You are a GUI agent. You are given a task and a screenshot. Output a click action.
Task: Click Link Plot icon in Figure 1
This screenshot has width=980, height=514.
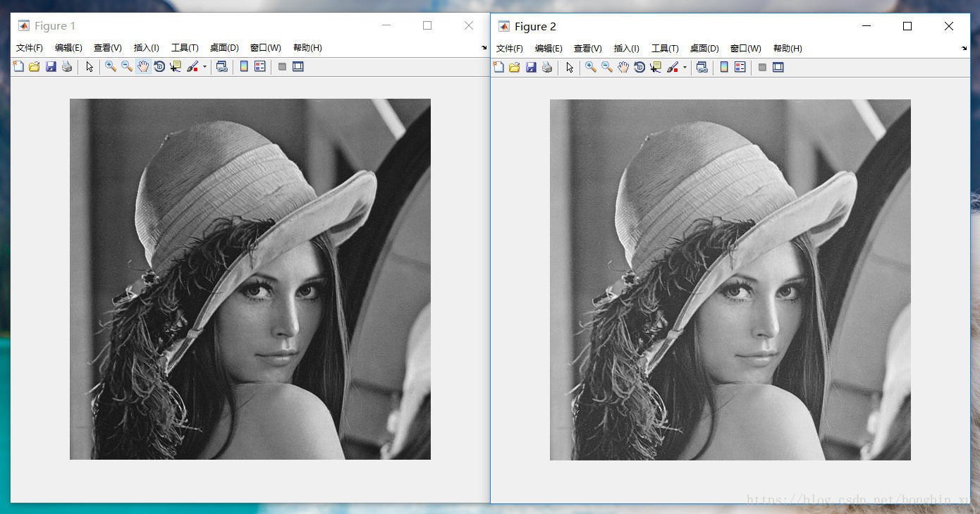click(221, 66)
